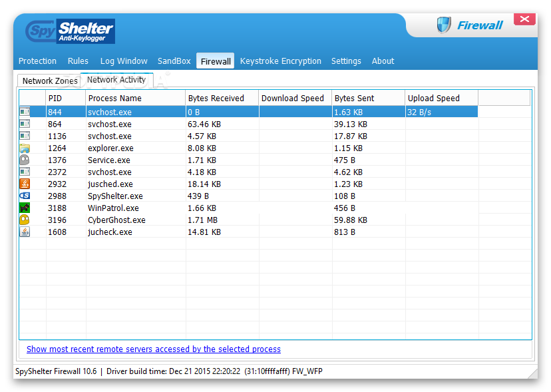Click the 17.87 KB bytes sent value
Screen dimensions: 551x392
350,136
